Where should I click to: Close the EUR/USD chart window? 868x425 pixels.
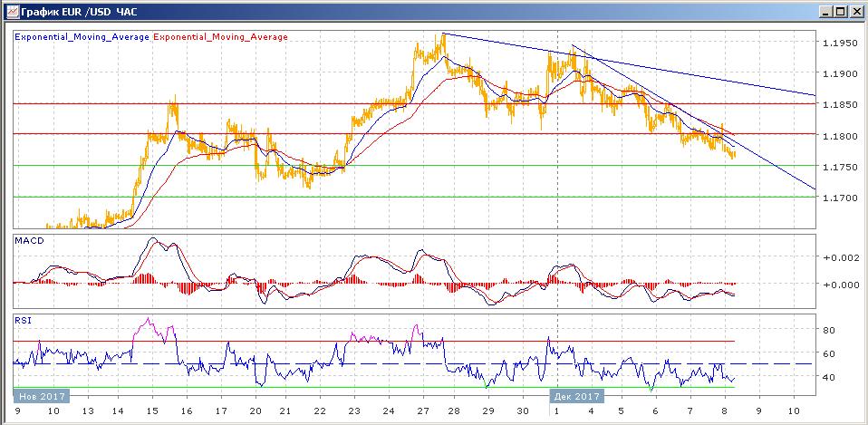(855, 11)
